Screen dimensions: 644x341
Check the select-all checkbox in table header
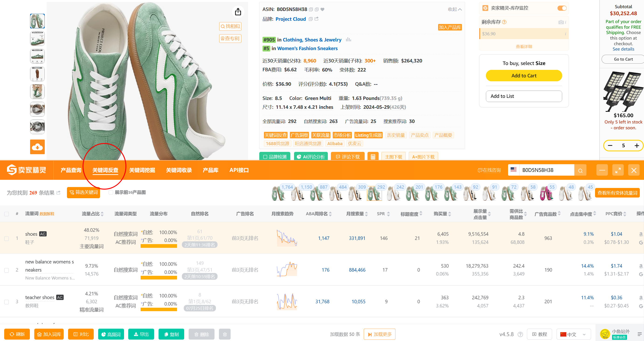(x=7, y=214)
